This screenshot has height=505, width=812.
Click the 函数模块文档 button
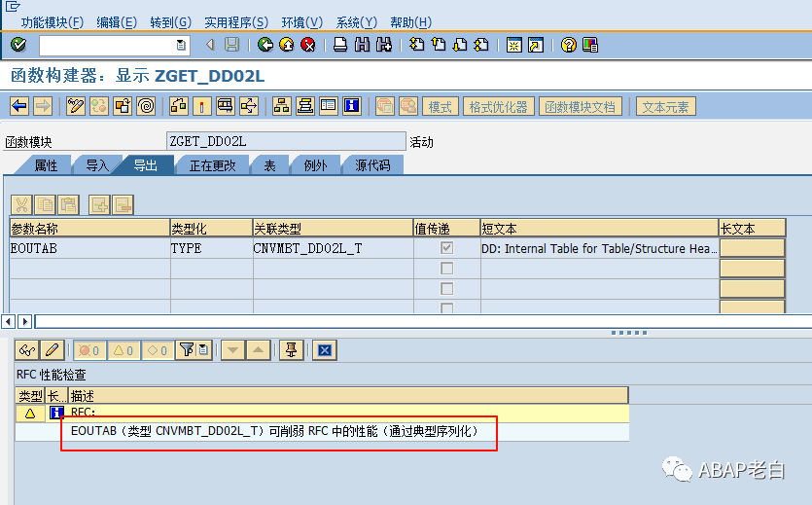click(580, 107)
